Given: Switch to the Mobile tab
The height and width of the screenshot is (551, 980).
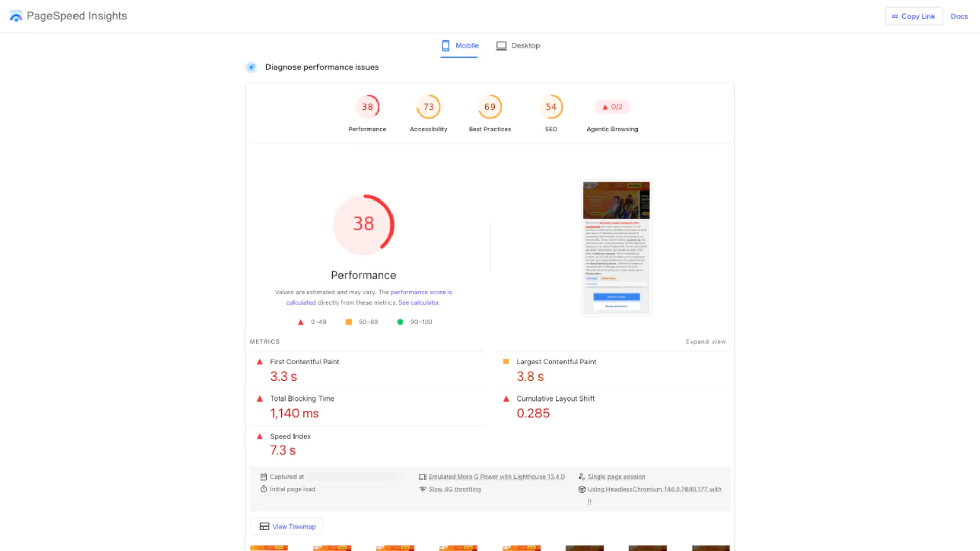Looking at the screenshot, I should (x=459, y=46).
